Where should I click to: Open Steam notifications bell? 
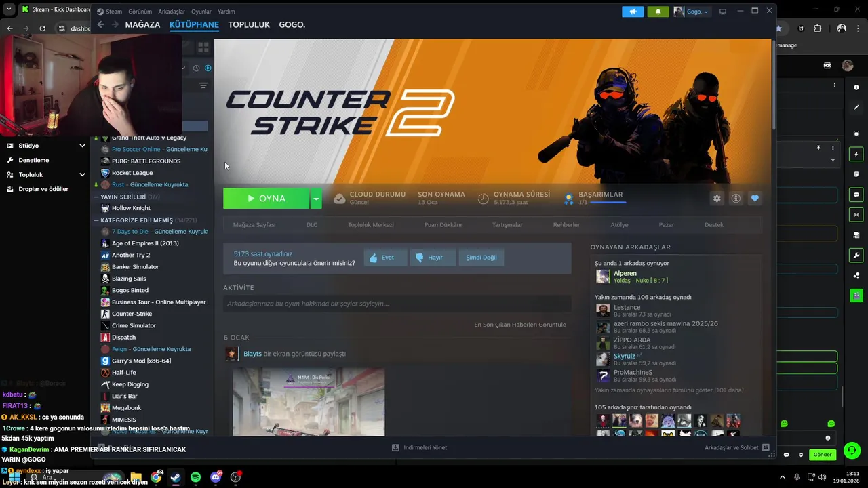pos(658,12)
